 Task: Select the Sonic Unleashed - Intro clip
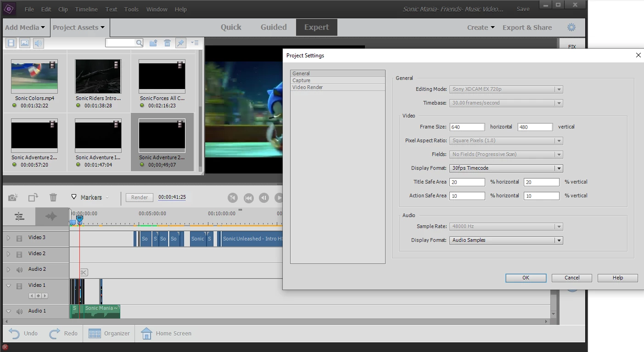point(252,239)
